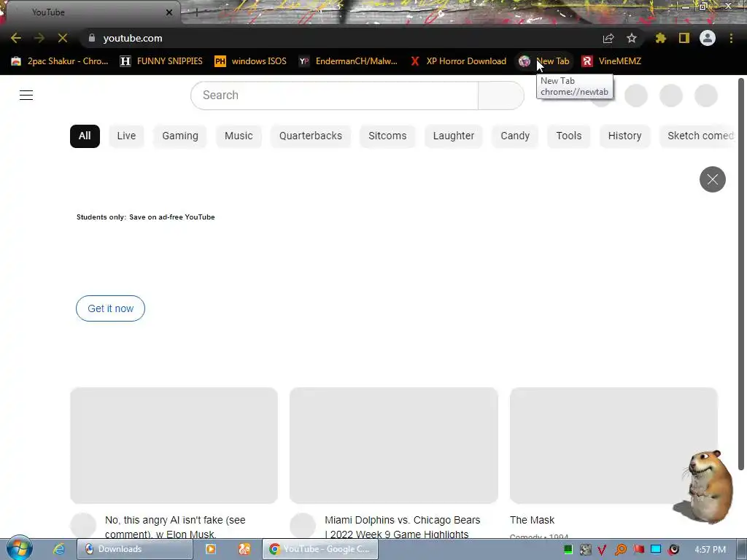Click the speaker volume tray icon
Viewport: 747px width, 560px height.
[x=673, y=550]
